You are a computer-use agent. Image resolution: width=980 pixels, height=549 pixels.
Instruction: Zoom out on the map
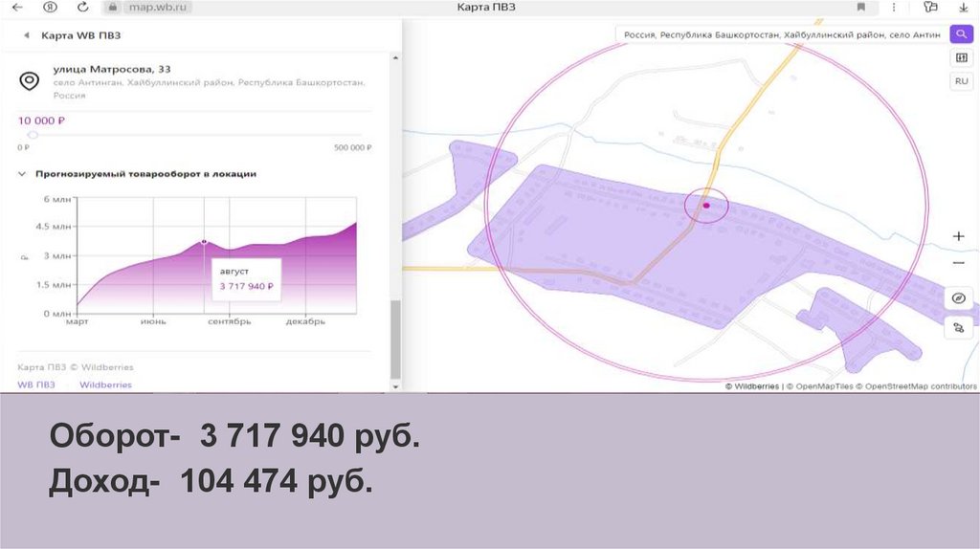coord(959,263)
